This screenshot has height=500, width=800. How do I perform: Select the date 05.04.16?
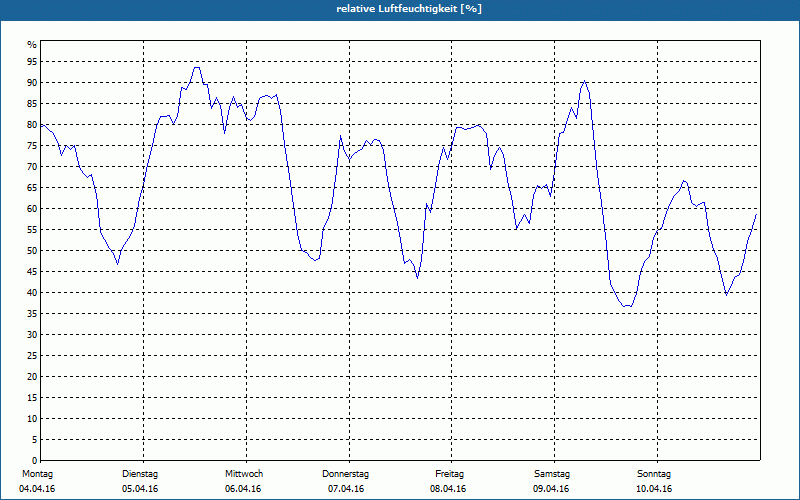coord(140,489)
